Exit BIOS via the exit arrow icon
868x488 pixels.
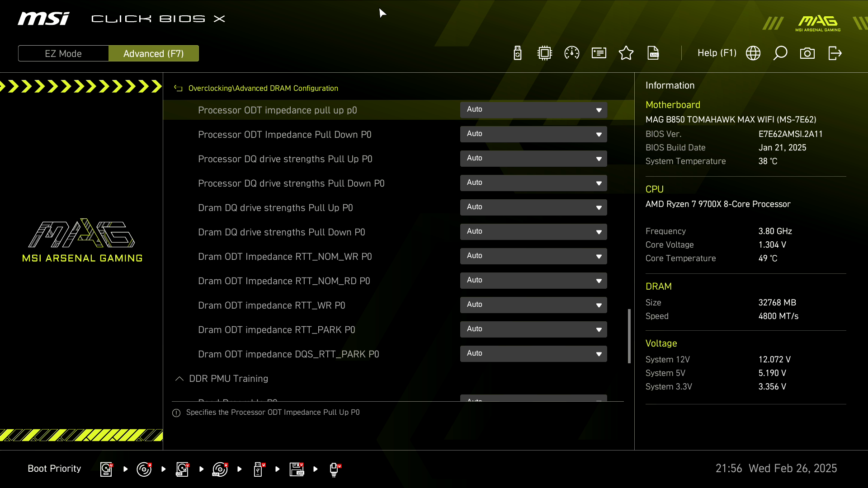coord(835,53)
